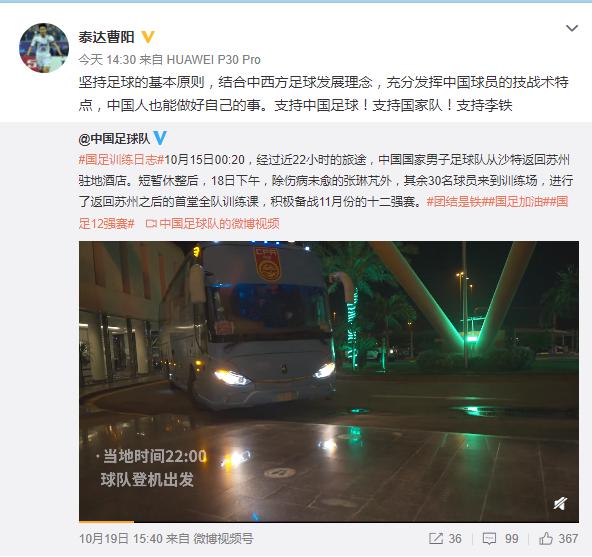
Task: Click the orange verified V badge
Action: click(x=148, y=37)
